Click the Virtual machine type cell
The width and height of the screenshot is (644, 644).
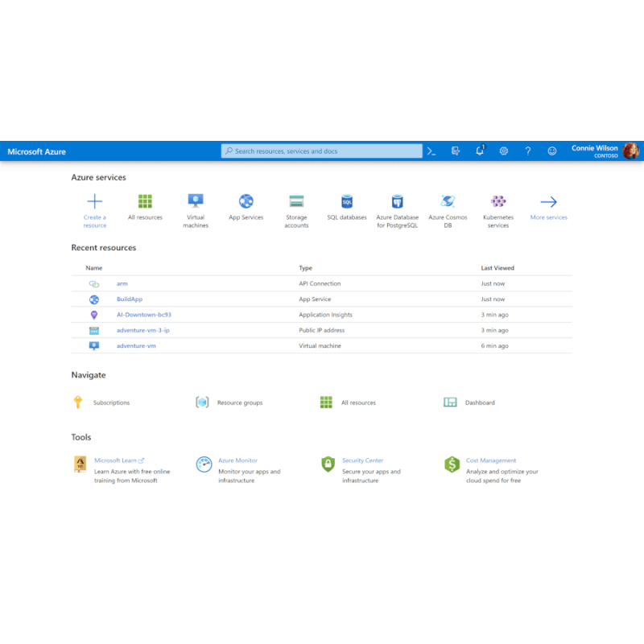pos(320,346)
